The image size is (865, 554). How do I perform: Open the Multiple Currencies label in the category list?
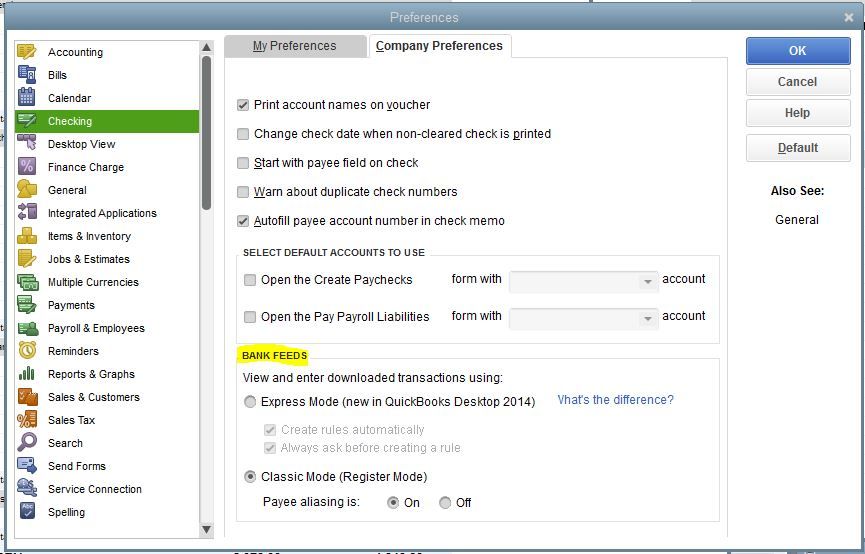93,282
